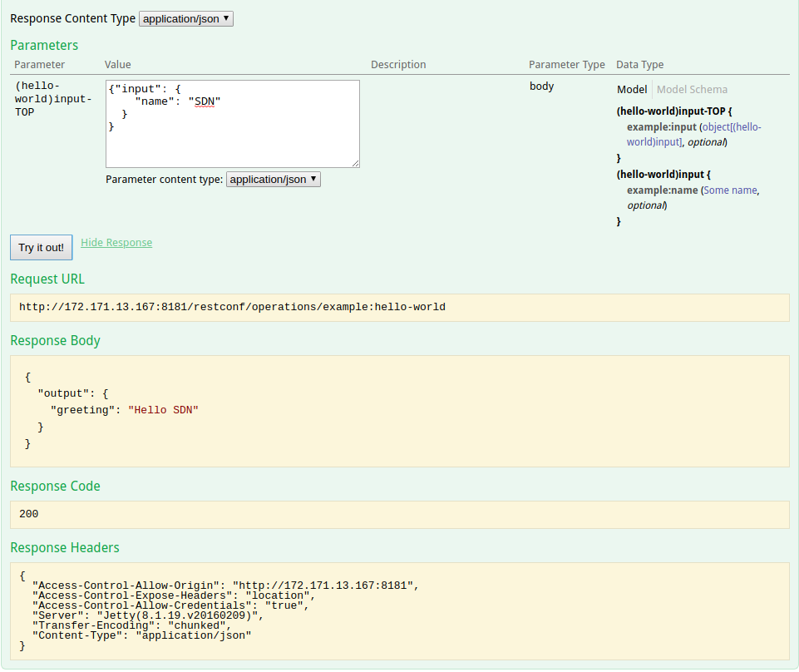The height and width of the screenshot is (672, 799).
Task: Click the textarea resize handle corner
Action: [x=356, y=164]
